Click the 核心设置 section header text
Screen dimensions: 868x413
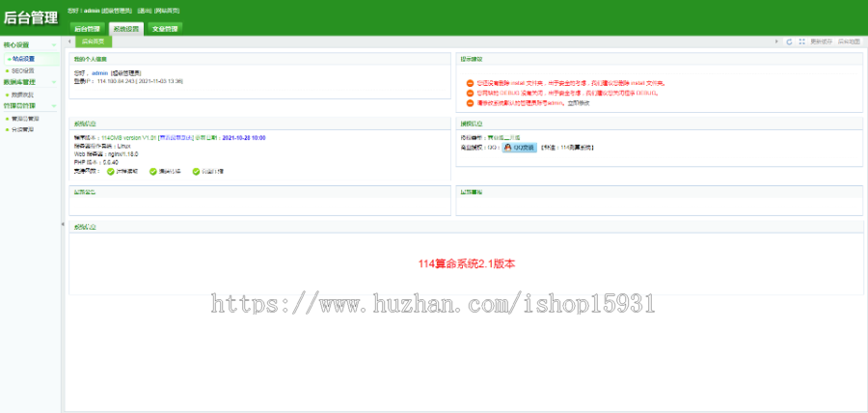point(16,44)
